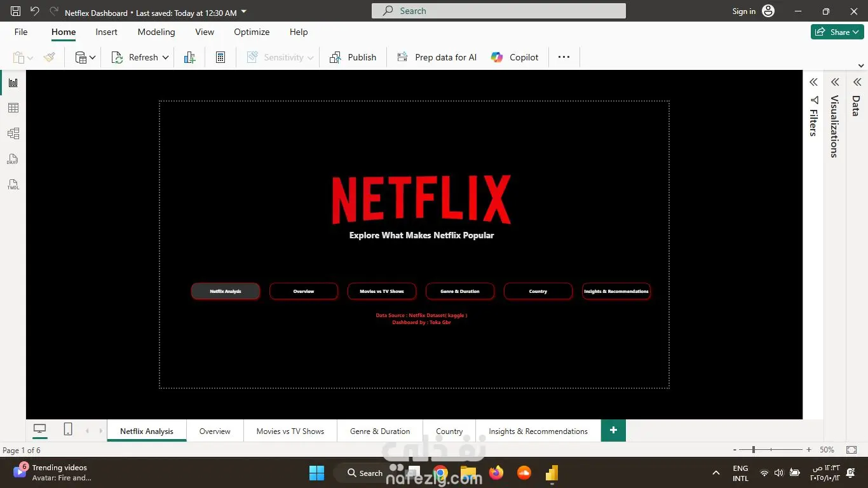This screenshot has width=868, height=488.
Task: Select 'Explore What Makes Netflix Popular' text
Action: (x=421, y=235)
